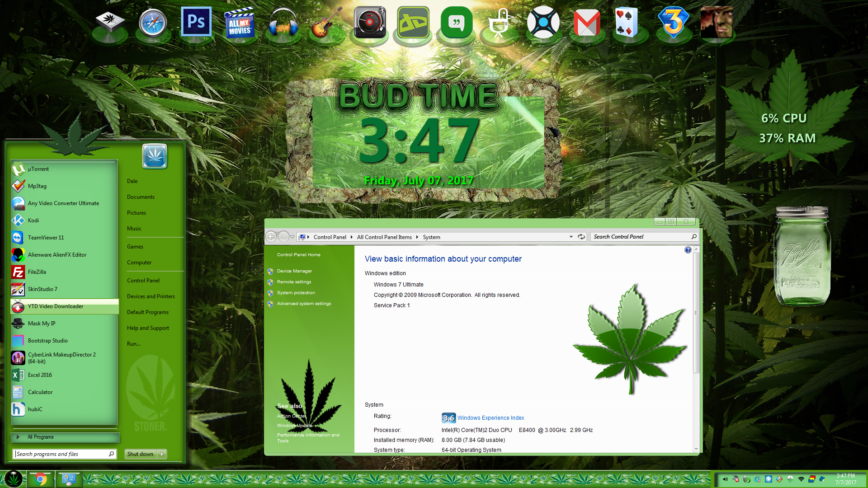Open the DeviantArt dock icon

click(x=413, y=23)
